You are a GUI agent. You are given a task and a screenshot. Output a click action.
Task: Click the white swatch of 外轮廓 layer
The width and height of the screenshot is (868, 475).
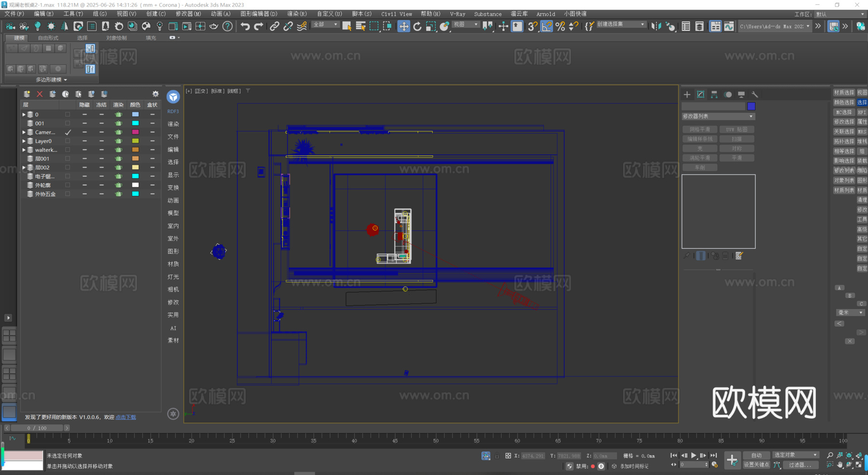[136, 185]
